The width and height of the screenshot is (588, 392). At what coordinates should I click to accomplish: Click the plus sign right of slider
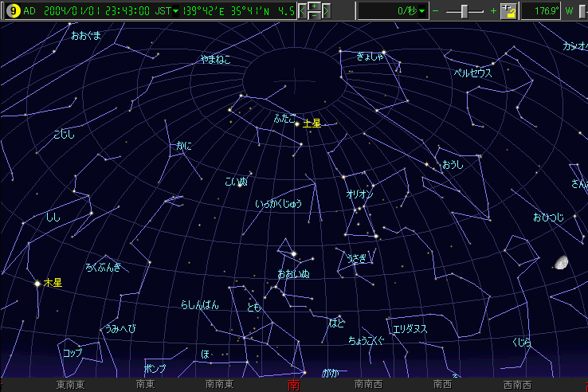tap(493, 11)
